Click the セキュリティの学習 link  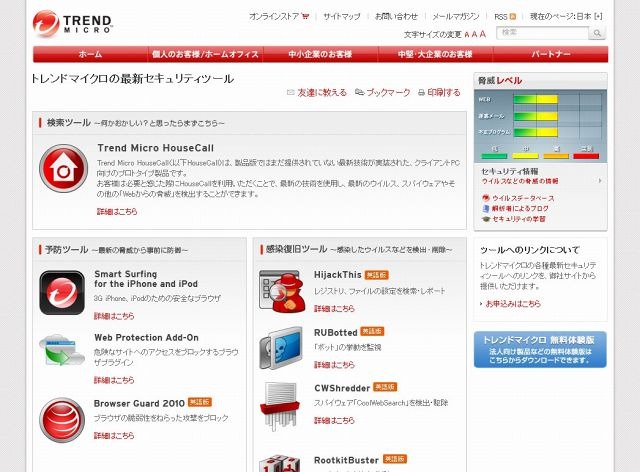(x=519, y=219)
